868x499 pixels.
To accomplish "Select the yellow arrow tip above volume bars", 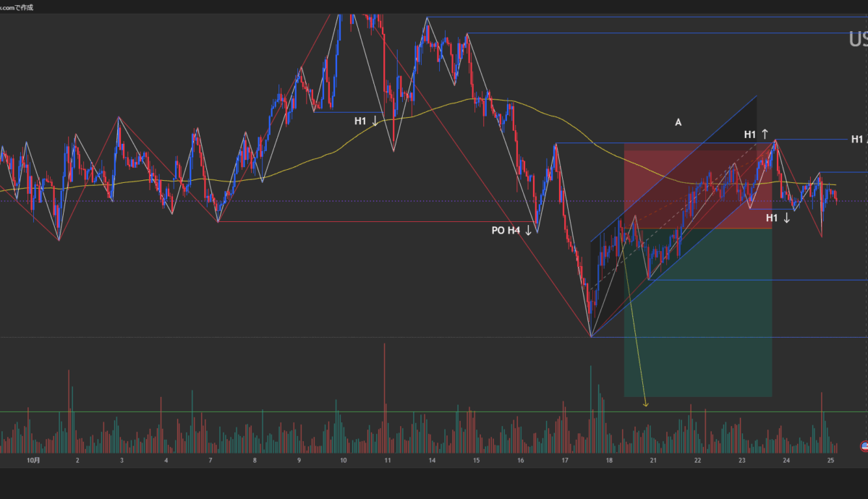I will coord(646,404).
